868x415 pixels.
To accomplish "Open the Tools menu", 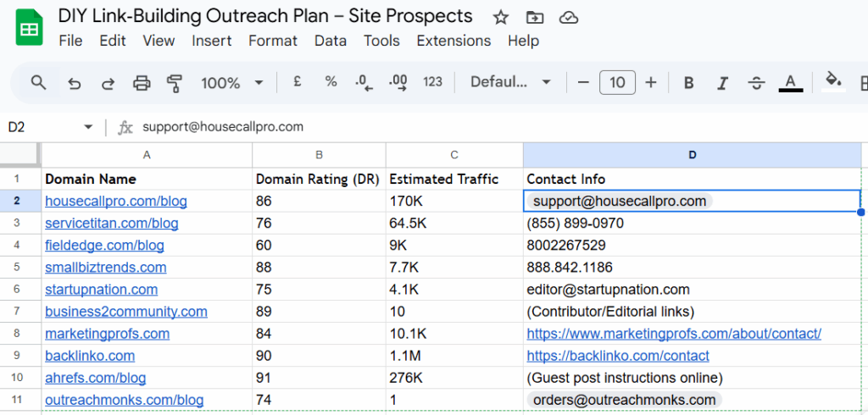I will point(381,41).
